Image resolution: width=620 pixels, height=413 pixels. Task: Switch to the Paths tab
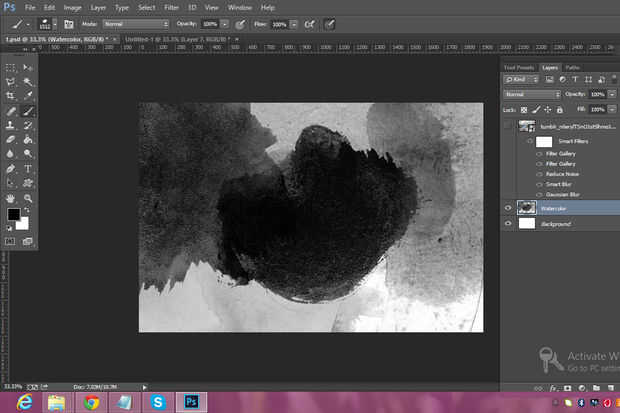click(572, 67)
